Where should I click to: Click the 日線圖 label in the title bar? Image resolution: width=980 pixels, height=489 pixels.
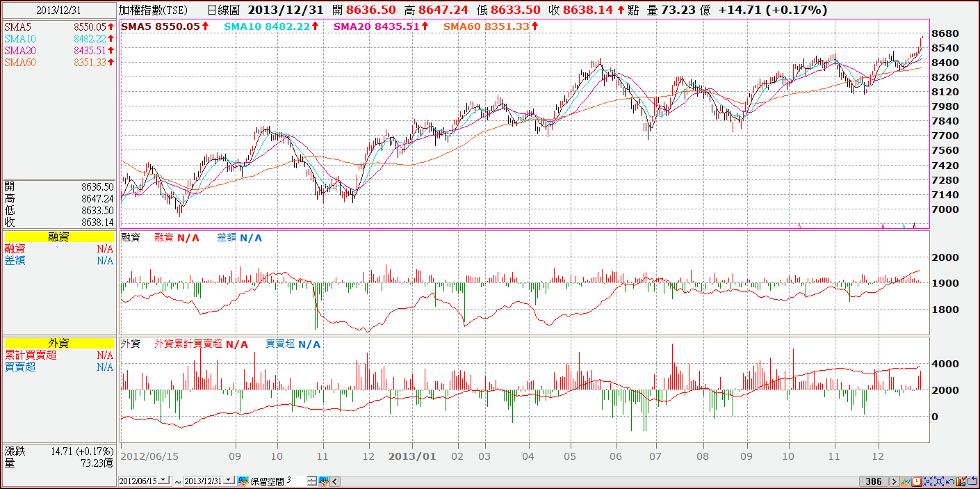point(224,10)
